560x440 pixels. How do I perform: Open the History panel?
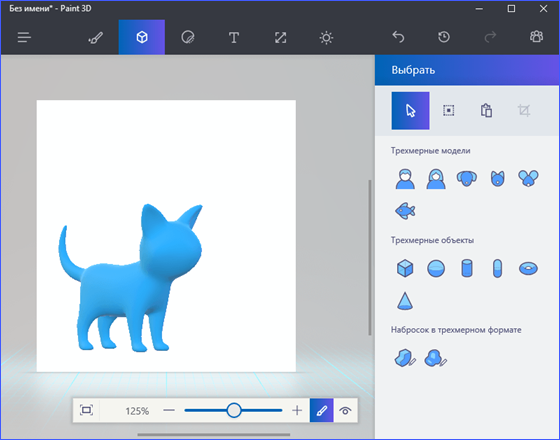tap(444, 37)
